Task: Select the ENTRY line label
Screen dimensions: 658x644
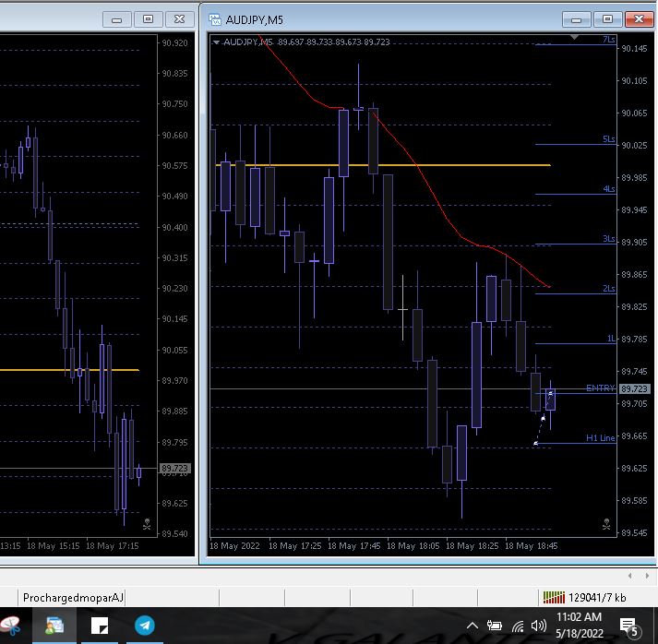Action: tap(600, 388)
